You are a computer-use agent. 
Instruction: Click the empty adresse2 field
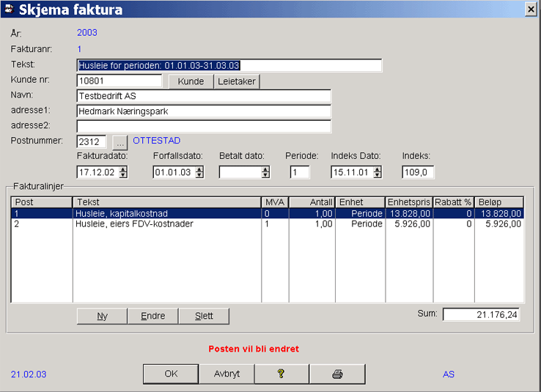click(x=204, y=126)
